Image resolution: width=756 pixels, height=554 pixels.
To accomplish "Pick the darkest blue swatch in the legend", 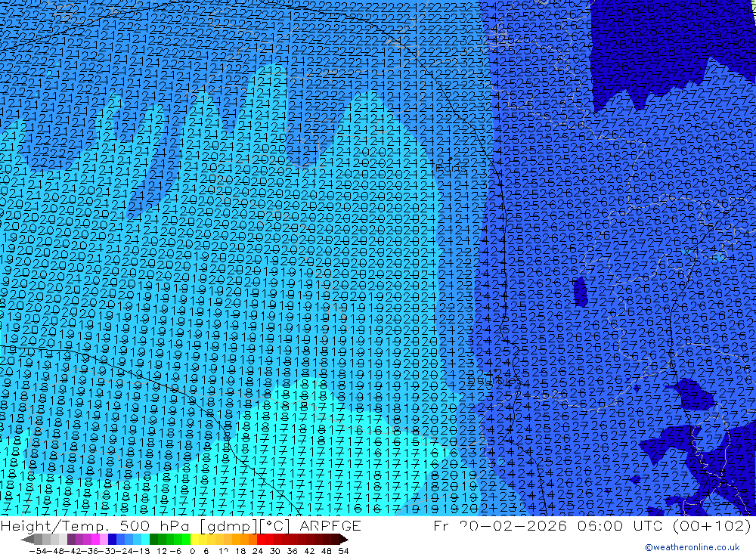I will (113, 540).
